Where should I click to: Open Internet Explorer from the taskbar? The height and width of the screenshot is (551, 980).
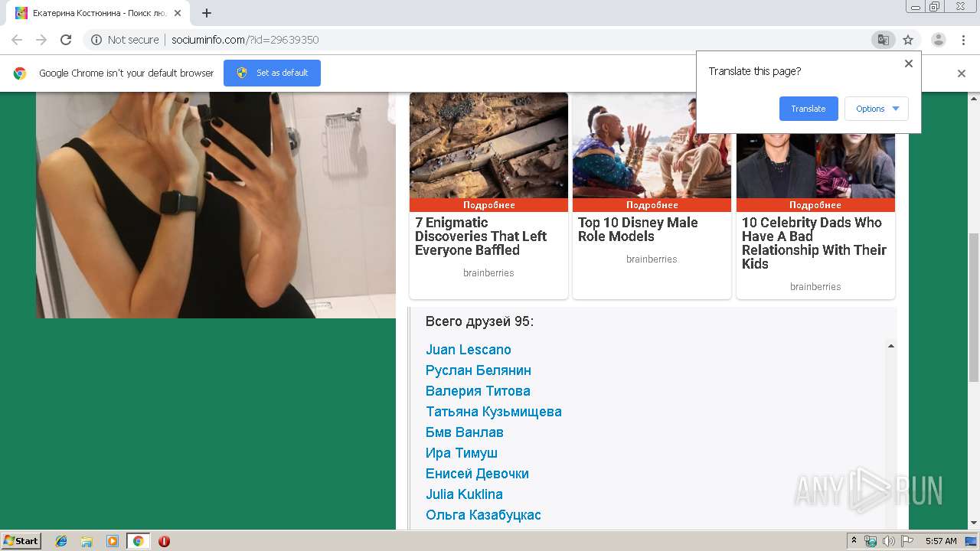tap(61, 541)
